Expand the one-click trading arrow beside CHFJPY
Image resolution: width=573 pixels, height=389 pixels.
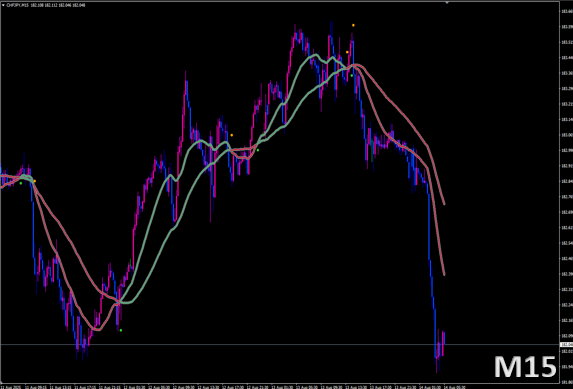click(3, 5)
